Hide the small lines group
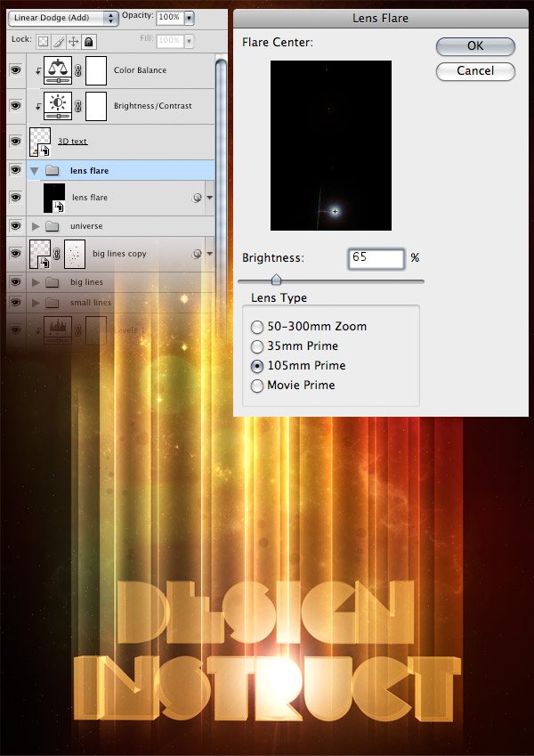This screenshot has width=534, height=756. (x=16, y=302)
